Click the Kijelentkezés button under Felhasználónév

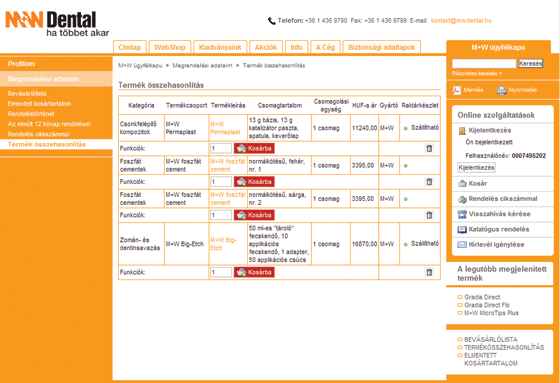pos(476,168)
